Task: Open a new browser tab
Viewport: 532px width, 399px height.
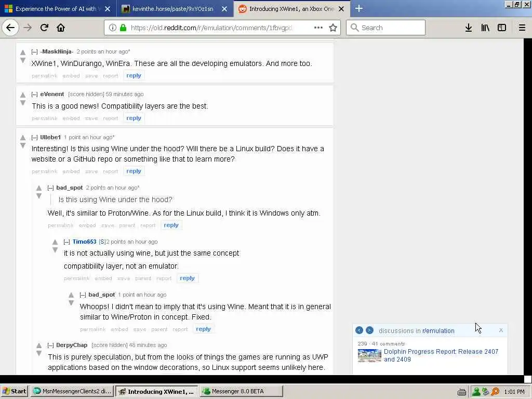Action: click(359, 8)
